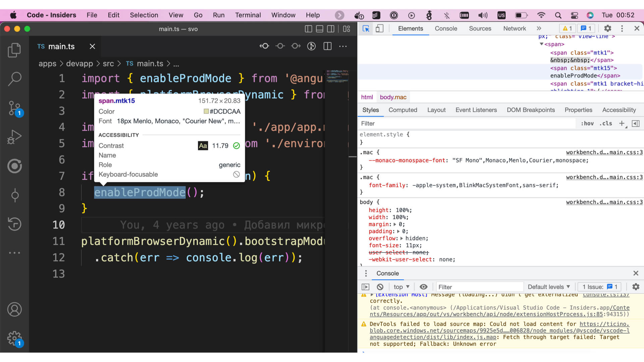Select the Elements tab
Viewport: 644px width, 362px height.
411,28
